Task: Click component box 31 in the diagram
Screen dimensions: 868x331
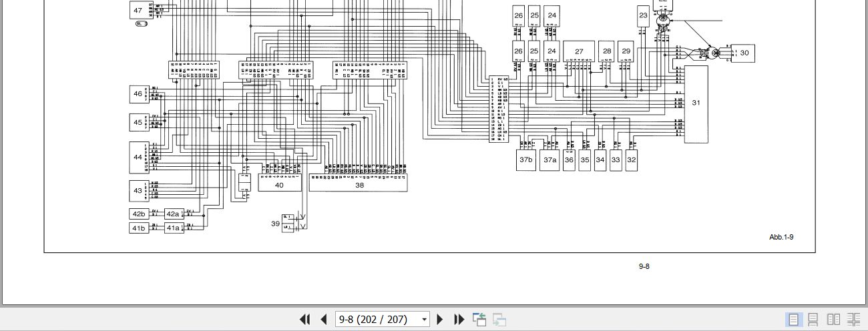Action: (x=696, y=103)
